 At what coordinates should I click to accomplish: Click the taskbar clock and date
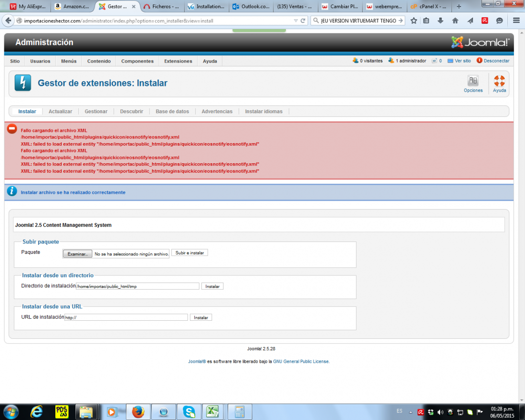[x=502, y=412]
